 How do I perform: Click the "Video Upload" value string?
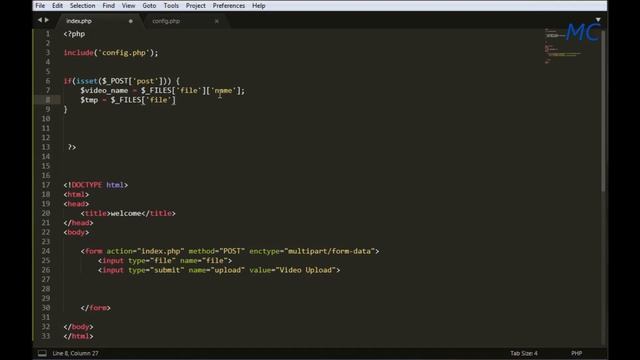pos(308,270)
